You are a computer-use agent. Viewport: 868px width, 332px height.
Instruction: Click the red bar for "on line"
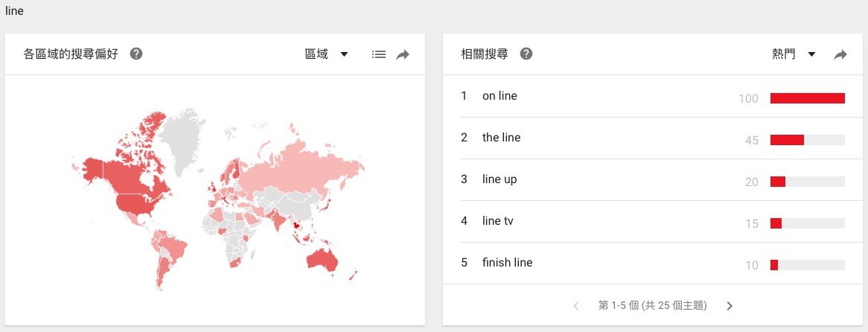[807, 98]
